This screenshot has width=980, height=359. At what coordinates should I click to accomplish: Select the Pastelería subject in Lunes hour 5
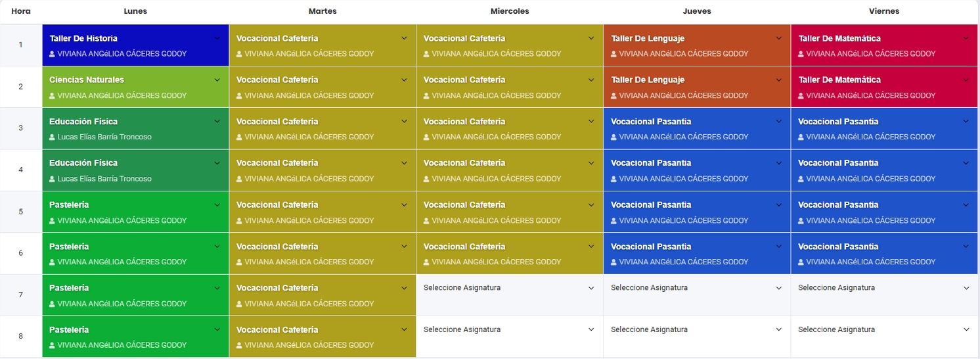(69, 204)
